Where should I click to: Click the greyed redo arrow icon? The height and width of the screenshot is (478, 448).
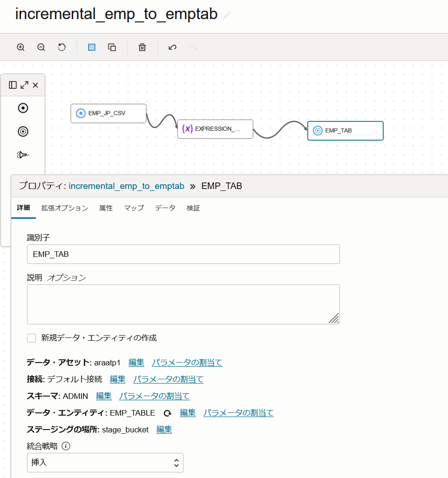click(193, 47)
